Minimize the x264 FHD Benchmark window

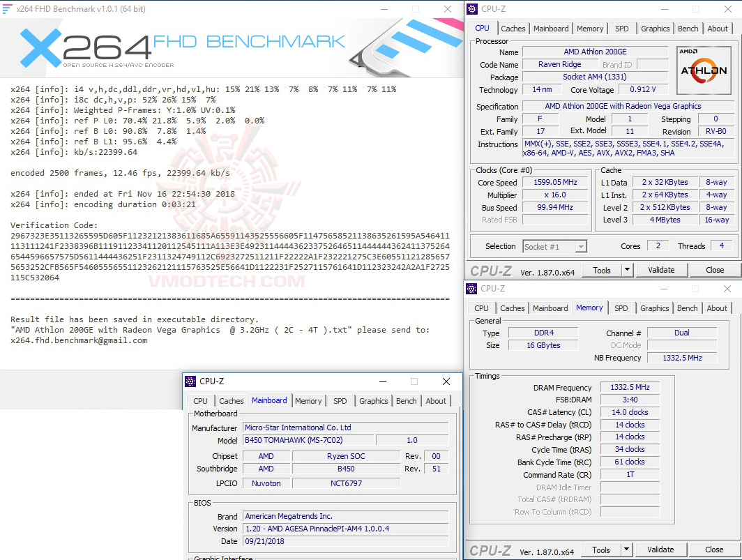(x=384, y=9)
